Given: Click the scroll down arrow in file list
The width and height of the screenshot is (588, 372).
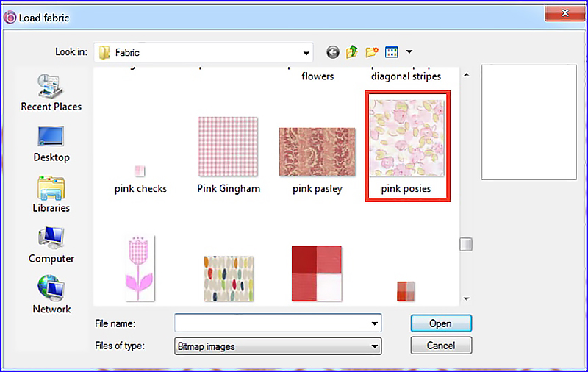Looking at the screenshot, I should (x=466, y=298).
